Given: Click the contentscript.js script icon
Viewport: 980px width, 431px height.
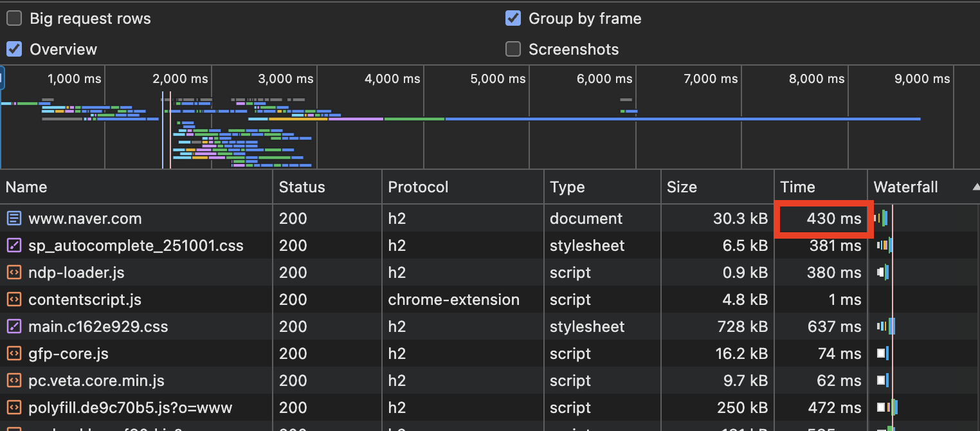Looking at the screenshot, I should tap(14, 300).
